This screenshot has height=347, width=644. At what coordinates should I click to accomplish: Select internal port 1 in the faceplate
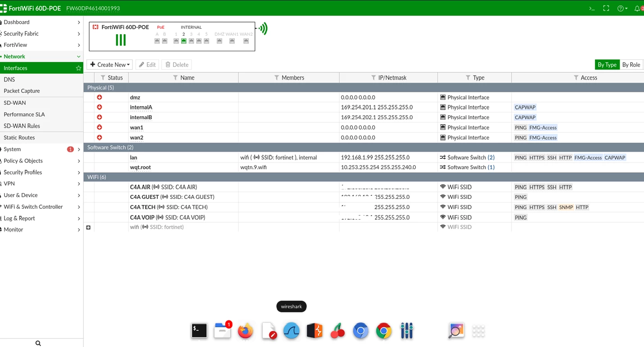176,41
